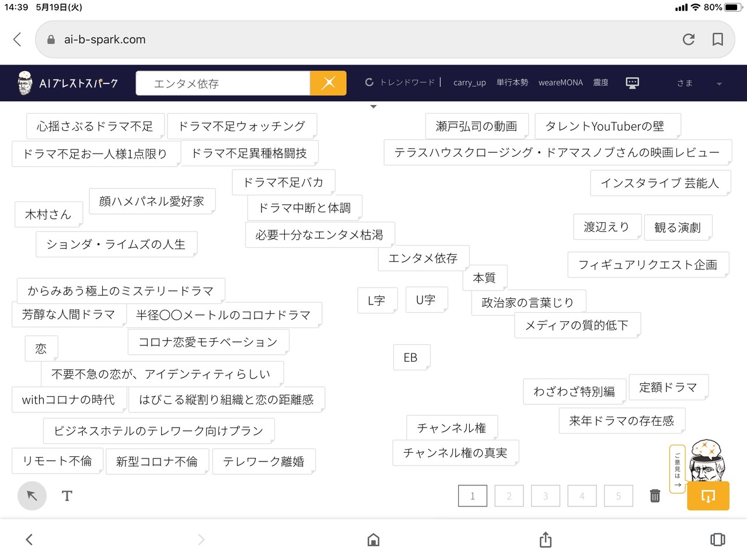Click trend word carry_up
The height and width of the screenshot is (560, 747).
coord(469,83)
